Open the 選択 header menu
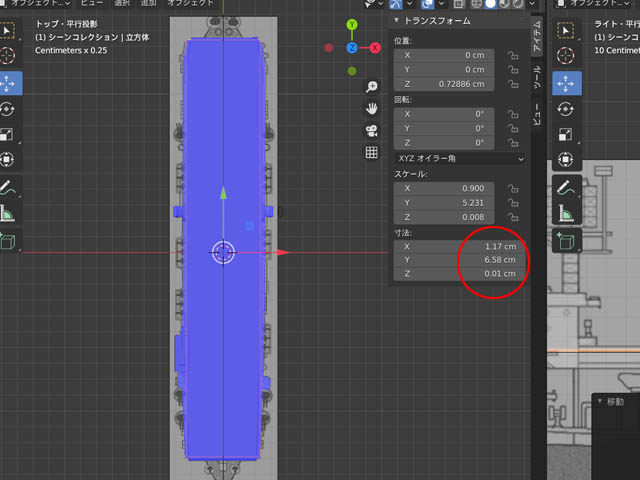 click(122, 3)
